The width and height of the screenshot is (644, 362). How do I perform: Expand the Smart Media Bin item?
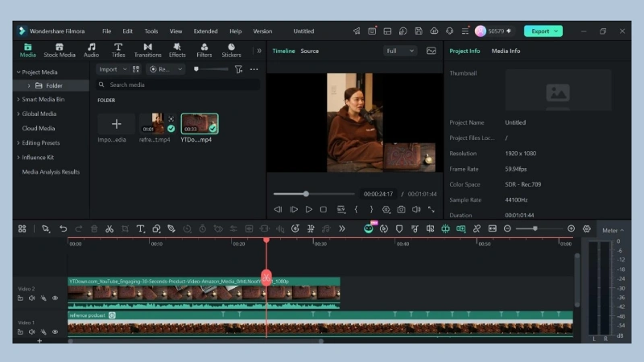point(19,99)
